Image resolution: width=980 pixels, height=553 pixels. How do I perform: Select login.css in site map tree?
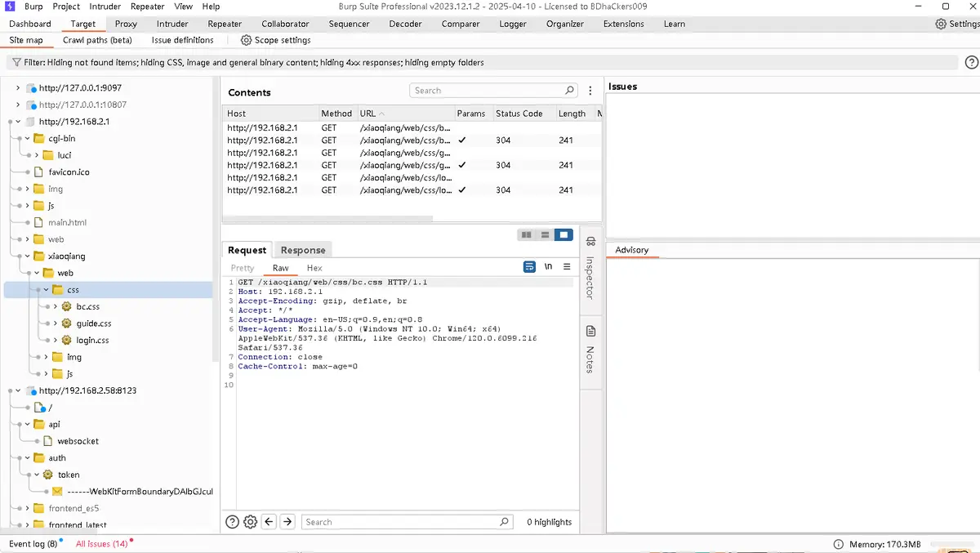click(85, 340)
